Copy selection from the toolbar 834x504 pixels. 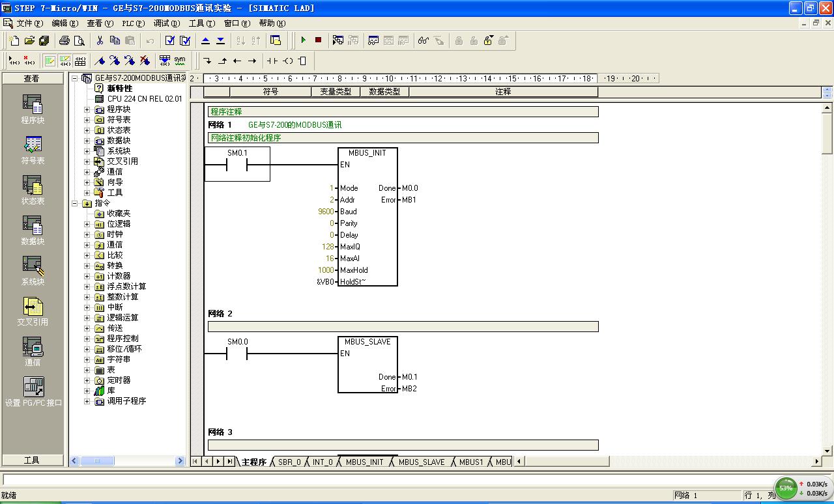[115, 40]
